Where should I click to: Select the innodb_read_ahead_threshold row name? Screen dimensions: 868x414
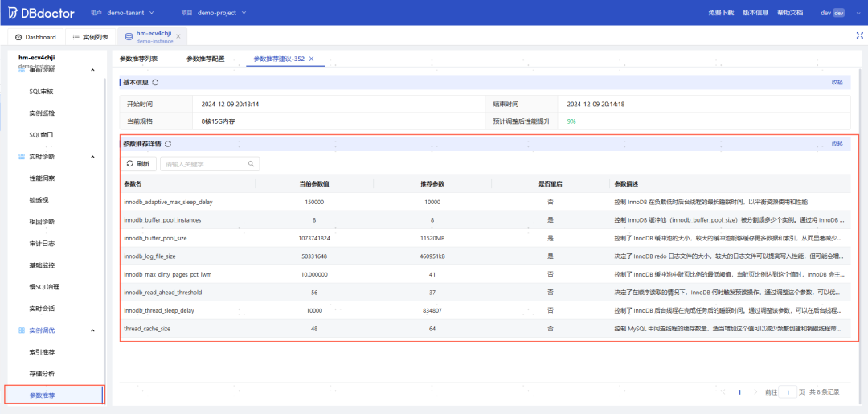point(162,293)
